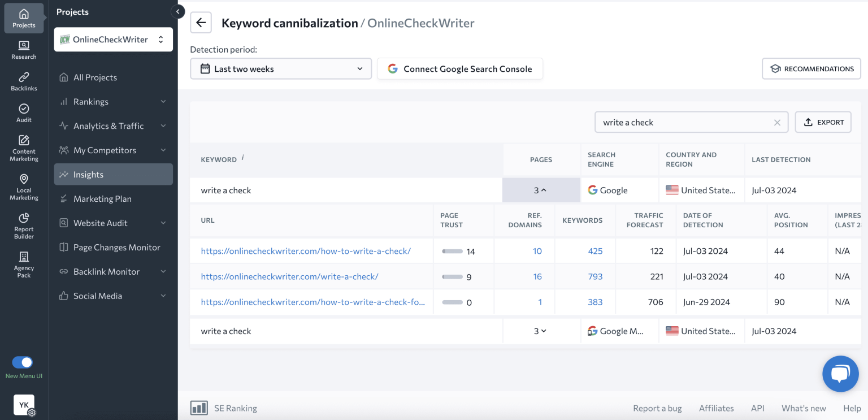Click Connect Google Search Console
The width and height of the screenshot is (868, 420).
click(459, 68)
